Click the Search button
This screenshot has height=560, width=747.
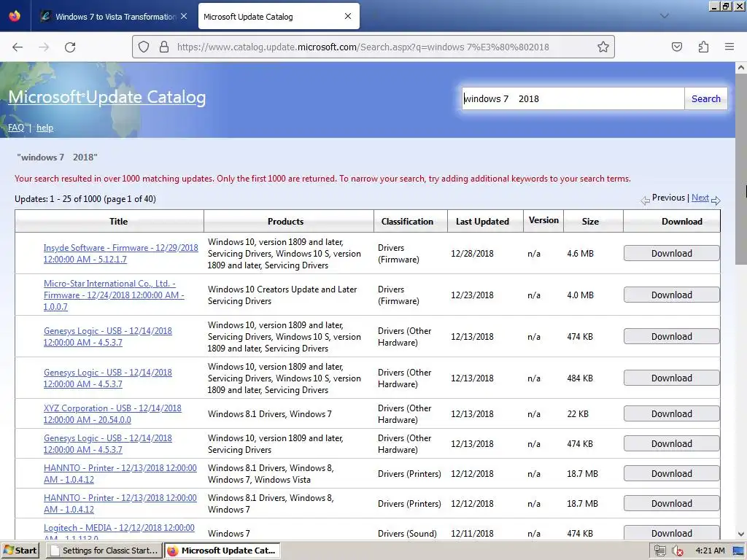(706, 98)
